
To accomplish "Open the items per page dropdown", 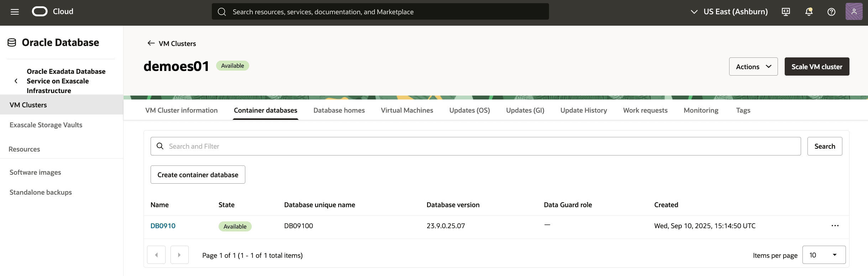I will pos(824,255).
